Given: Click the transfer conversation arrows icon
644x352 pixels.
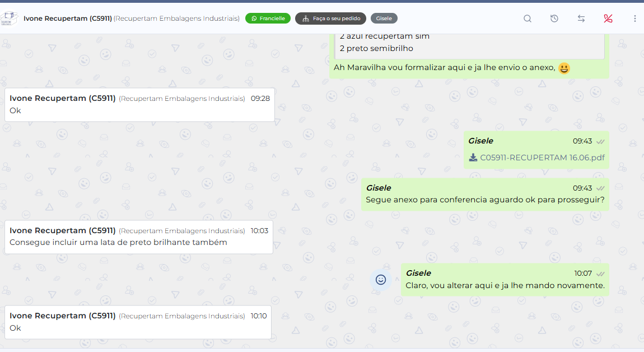Looking at the screenshot, I should pos(581,18).
